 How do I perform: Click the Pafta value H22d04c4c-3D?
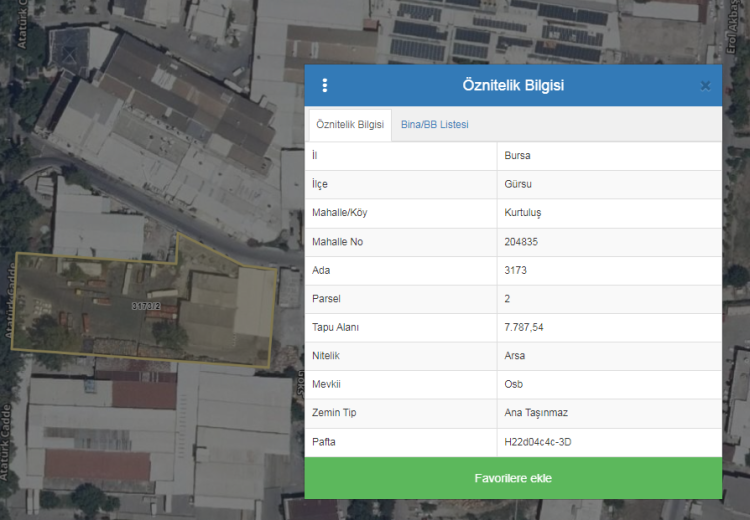coord(538,442)
